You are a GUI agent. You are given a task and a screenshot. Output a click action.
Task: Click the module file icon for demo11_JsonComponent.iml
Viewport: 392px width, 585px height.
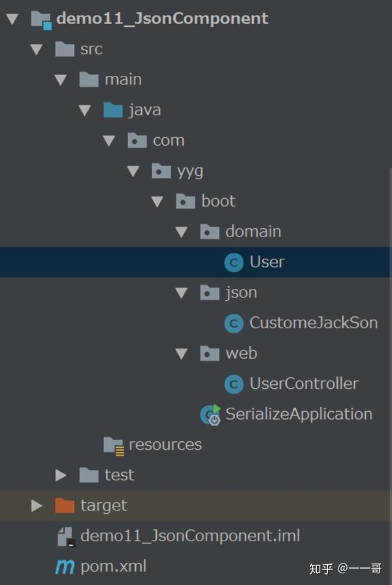point(65,535)
